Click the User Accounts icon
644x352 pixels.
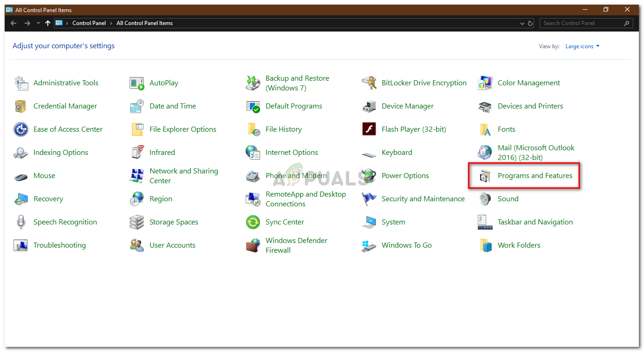(x=137, y=245)
